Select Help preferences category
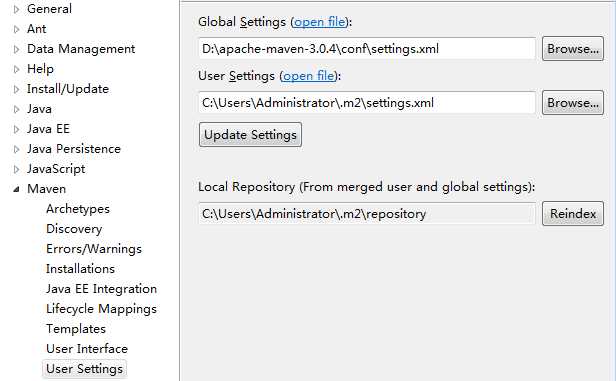This screenshot has height=381, width=616. click(x=40, y=69)
